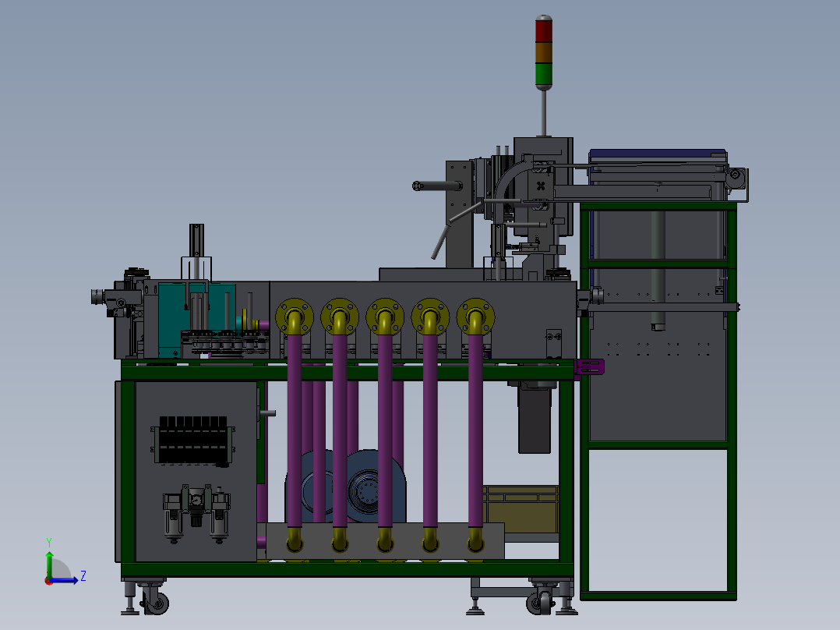The height and width of the screenshot is (630, 840).
Task: Select the red segment of the signal tower
Action: [x=544, y=31]
